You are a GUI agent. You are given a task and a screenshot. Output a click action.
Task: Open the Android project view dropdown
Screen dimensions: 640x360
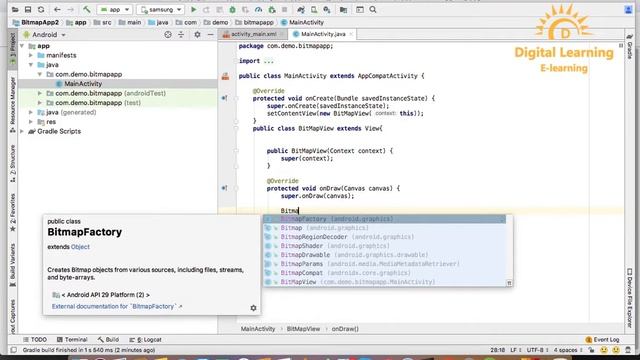coord(44,35)
